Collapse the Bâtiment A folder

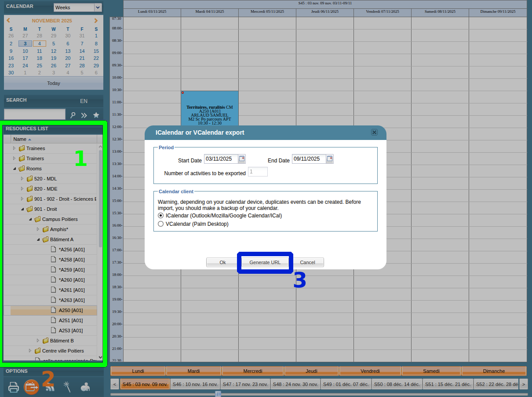click(x=38, y=239)
